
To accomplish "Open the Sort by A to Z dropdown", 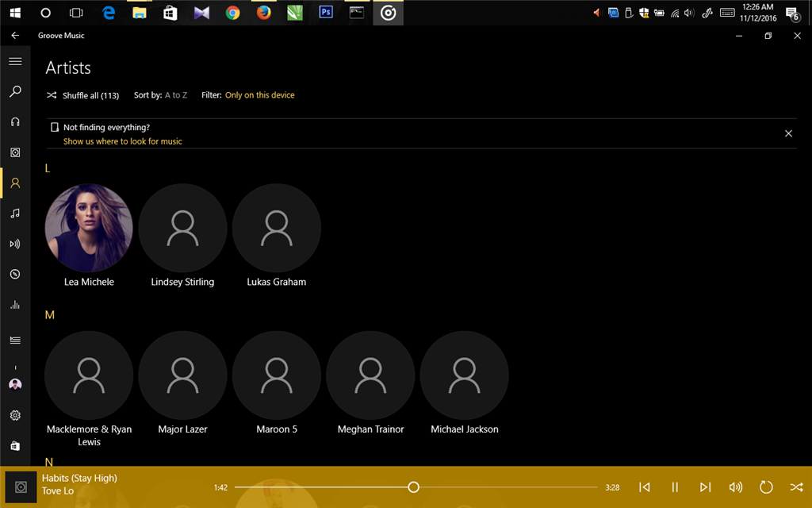I will pos(160,95).
